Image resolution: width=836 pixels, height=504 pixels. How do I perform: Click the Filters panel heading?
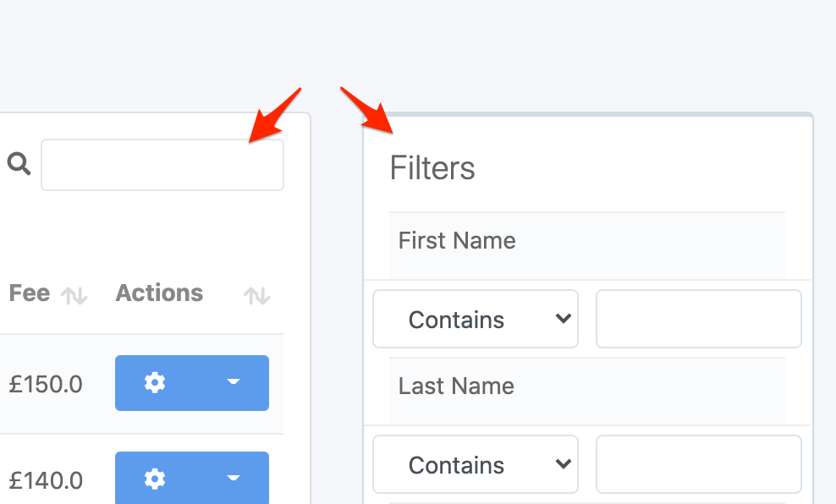432,168
